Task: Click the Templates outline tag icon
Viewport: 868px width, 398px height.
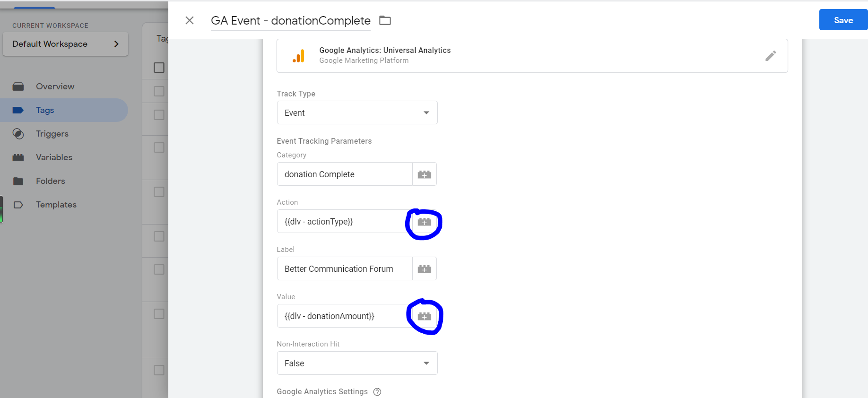Action: [18, 205]
